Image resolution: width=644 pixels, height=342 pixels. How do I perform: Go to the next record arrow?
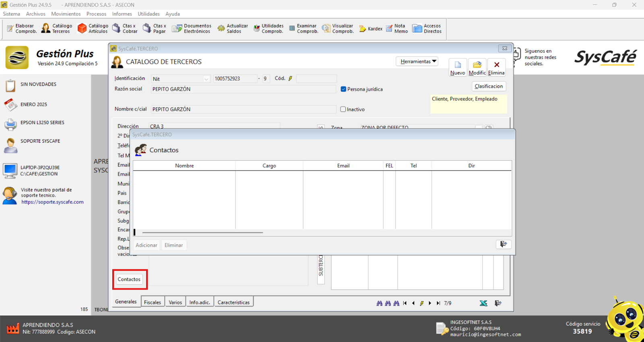(430, 303)
